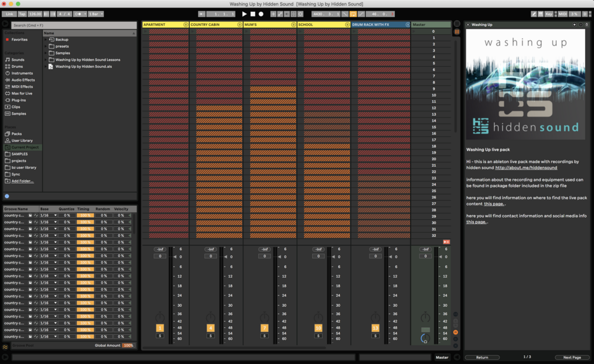Open the metronome settings dropdown arrow
This screenshot has width=594, height=364.
click(86, 14)
